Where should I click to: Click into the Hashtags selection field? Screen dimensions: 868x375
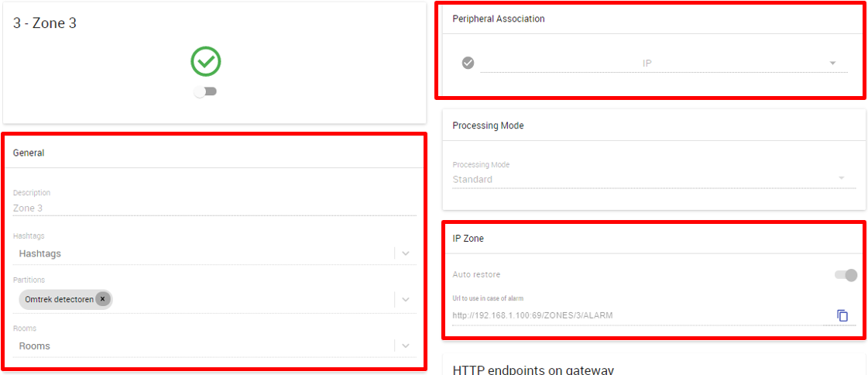pos(203,253)
